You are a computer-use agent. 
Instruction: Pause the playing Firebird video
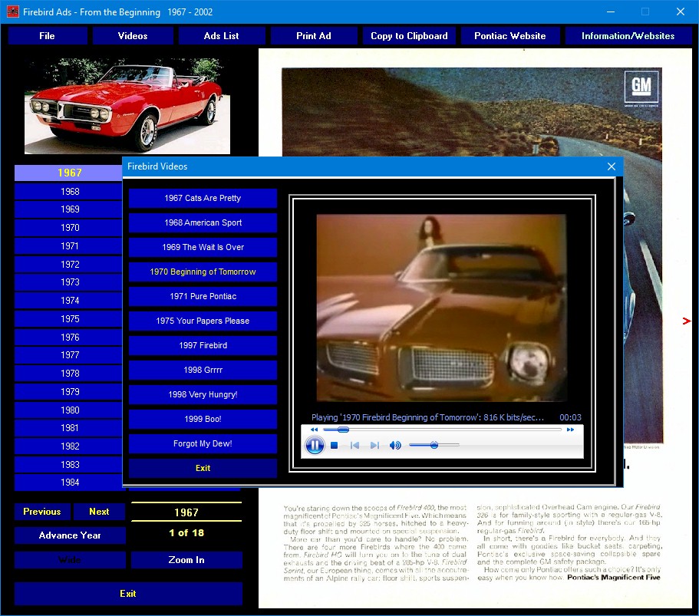tap(315, 445)
